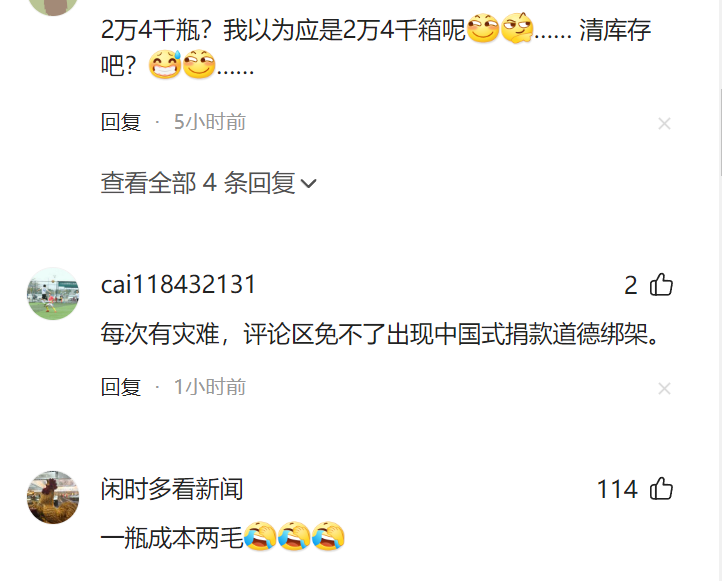This screenshot has width=722, height=581.
Task: Click the 每次有灾难 comment text
Action: 380,334
